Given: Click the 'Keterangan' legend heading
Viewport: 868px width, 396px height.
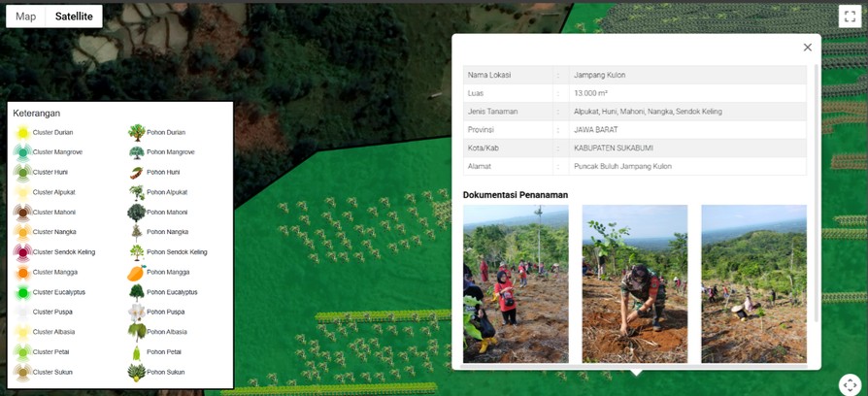Looking at the screenshot, I should pyautogui.click(x=37, y=114).
